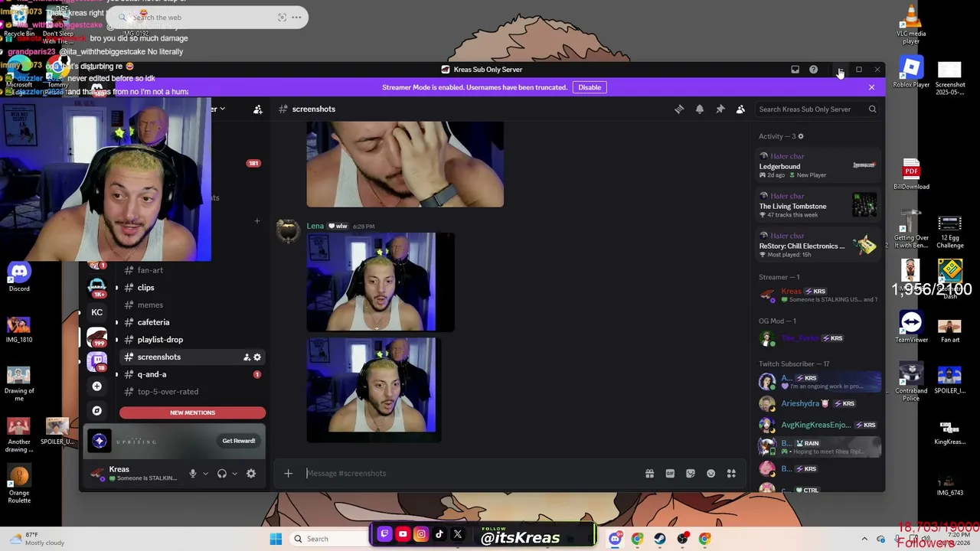Open the Ledgerbound activity card
This screenshot has height=551, width=980.
click(x=818, y=166)
